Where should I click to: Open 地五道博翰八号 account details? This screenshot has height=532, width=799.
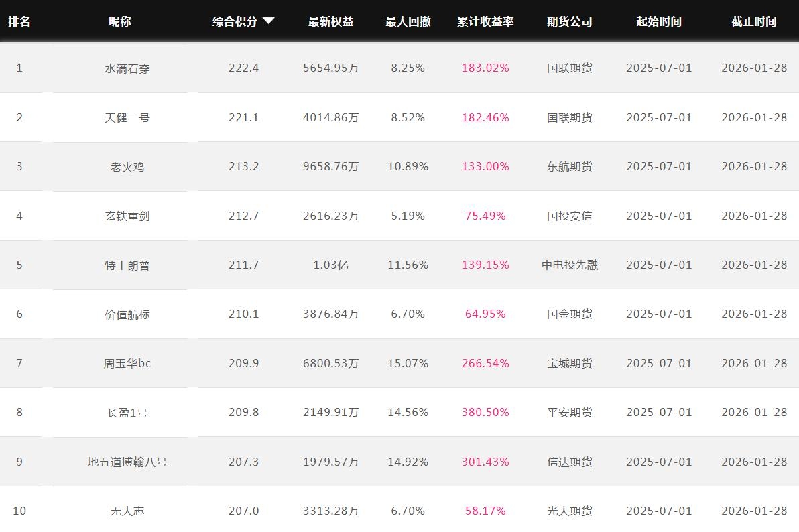point(127,462)
